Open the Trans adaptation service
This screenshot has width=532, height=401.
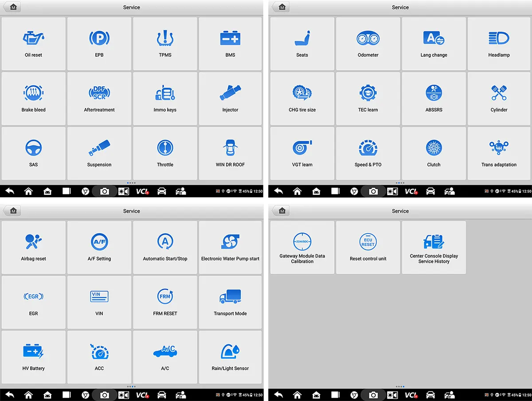tap(499, 153)
